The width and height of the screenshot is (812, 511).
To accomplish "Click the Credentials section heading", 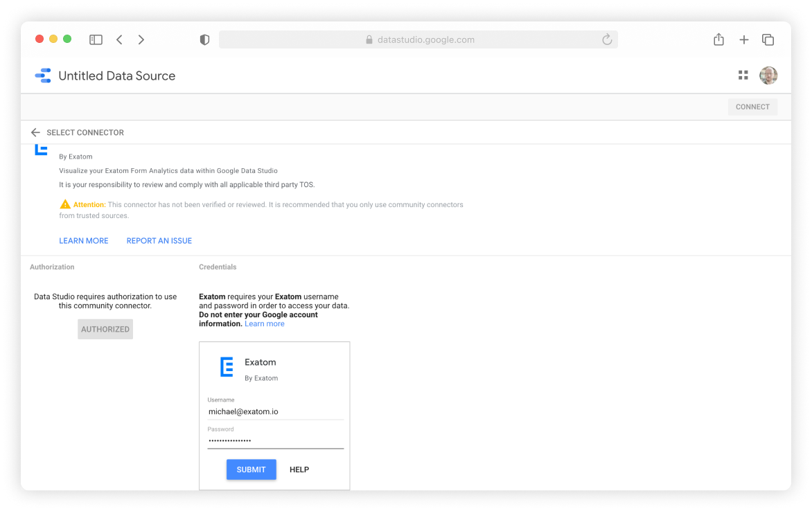I will coord(218,267).
